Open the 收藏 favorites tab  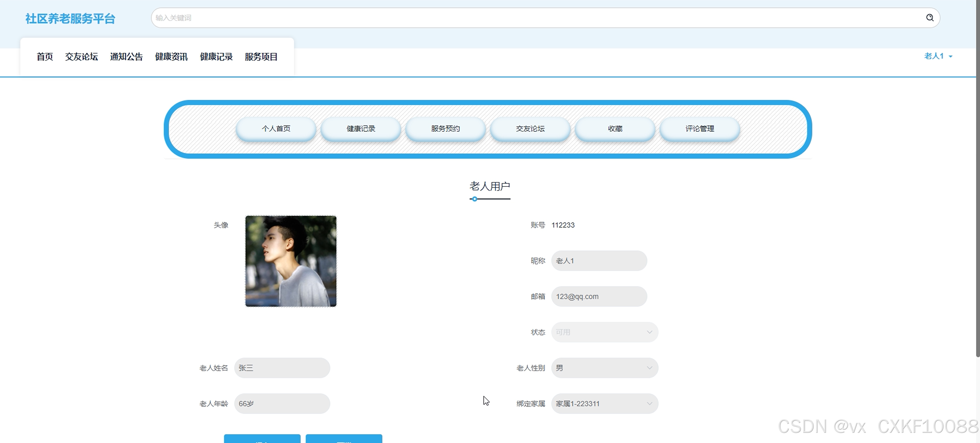[x=615, y=129]
